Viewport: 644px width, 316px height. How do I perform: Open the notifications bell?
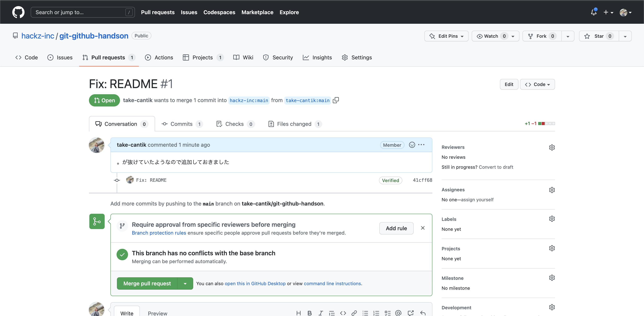coord(594,12)
